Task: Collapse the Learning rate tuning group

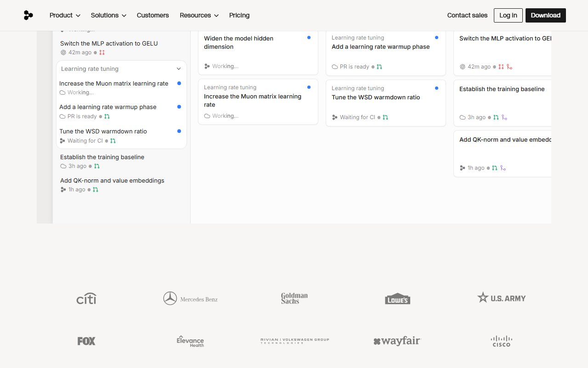Action: pos(179,69)
